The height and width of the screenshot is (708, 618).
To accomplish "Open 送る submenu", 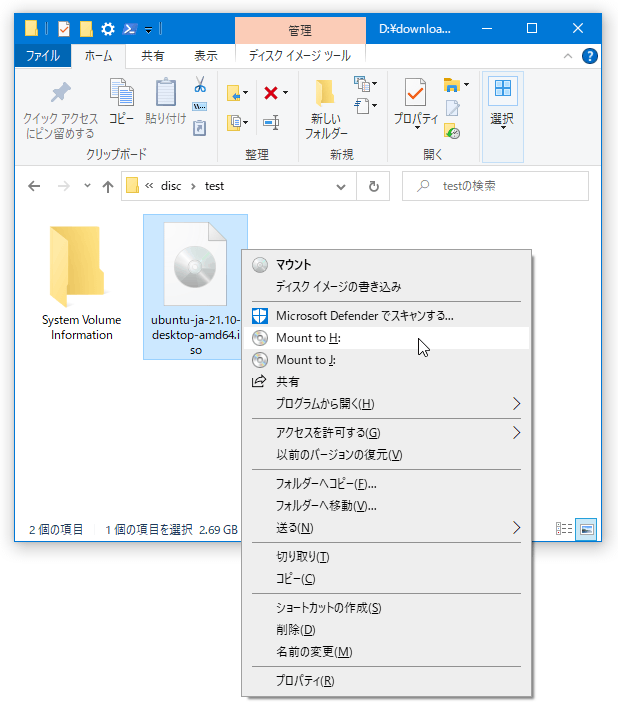I will tap(386, 527).
